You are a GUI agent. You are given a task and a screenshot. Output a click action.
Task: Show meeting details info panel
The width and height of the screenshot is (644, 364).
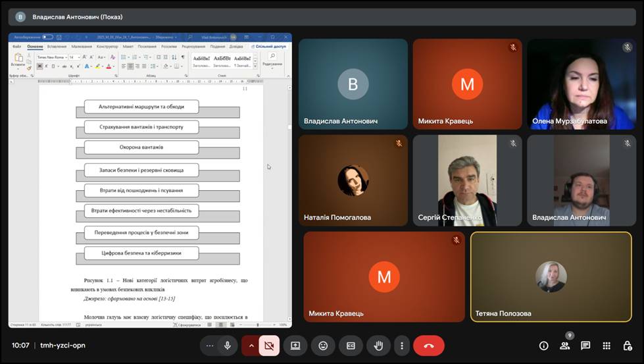pos(543,346)
